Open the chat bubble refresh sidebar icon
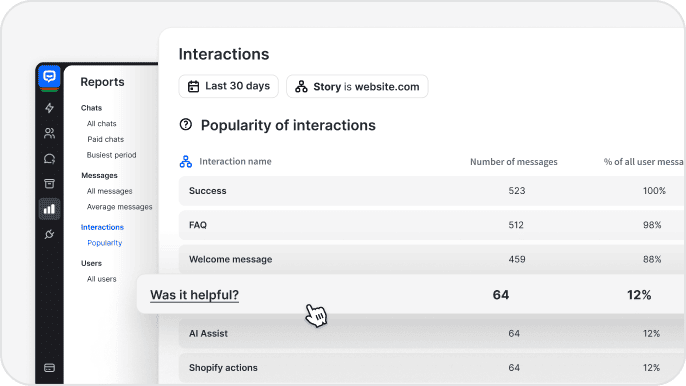The height and width of the screenshot is (386, 686). pyautogui.click(x=49, y=158)
